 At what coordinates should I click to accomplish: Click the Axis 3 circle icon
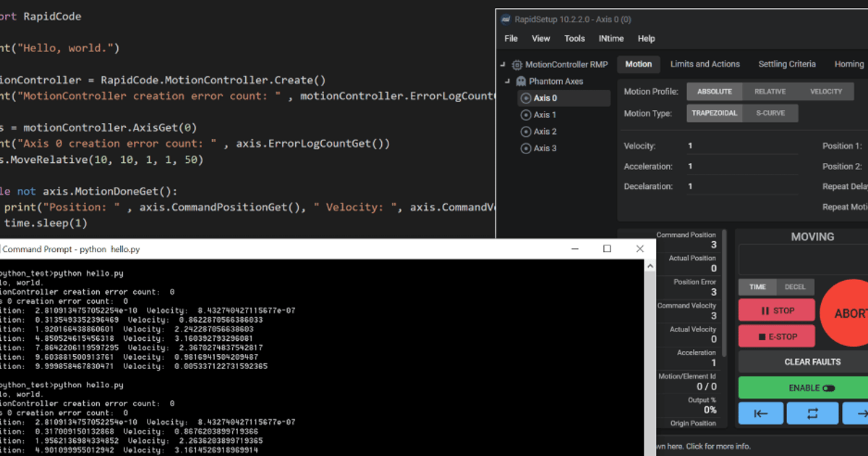(526, 148)
